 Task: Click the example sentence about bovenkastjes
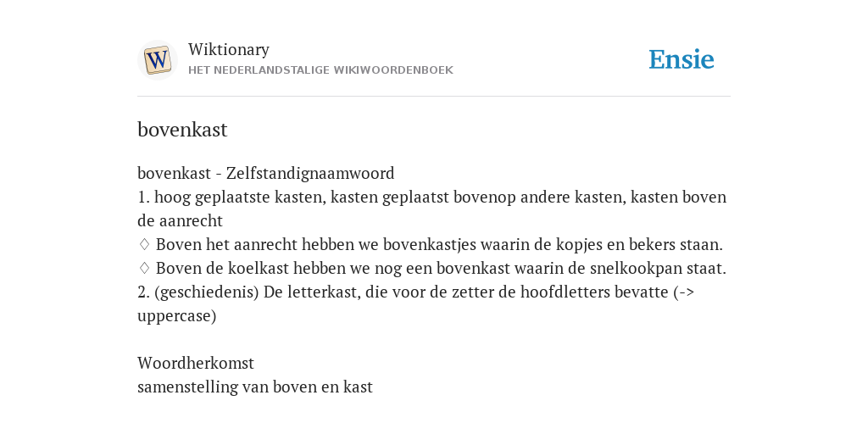click(x=439, y=245)
